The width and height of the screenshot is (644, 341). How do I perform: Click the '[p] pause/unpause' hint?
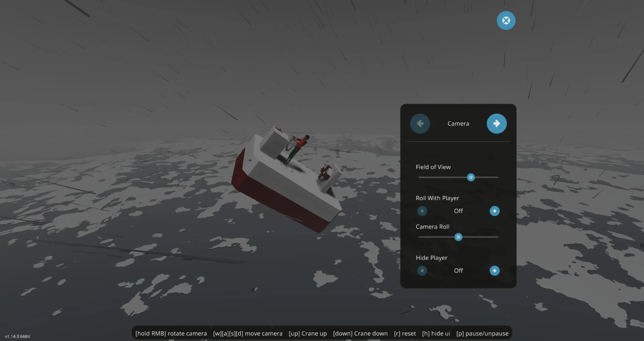(482, 334)
